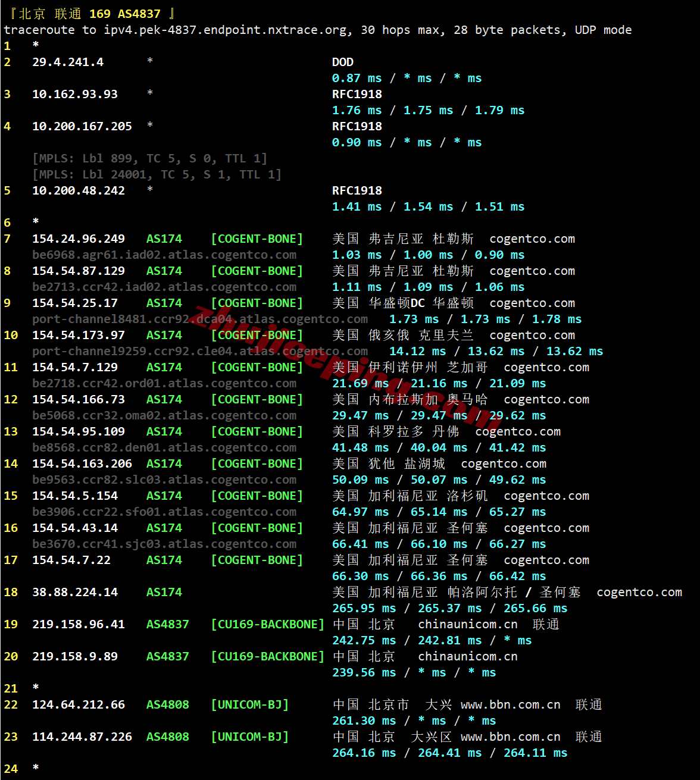
Task: Select IP address 154.54.43.14
Action: [x=75, y=528]
